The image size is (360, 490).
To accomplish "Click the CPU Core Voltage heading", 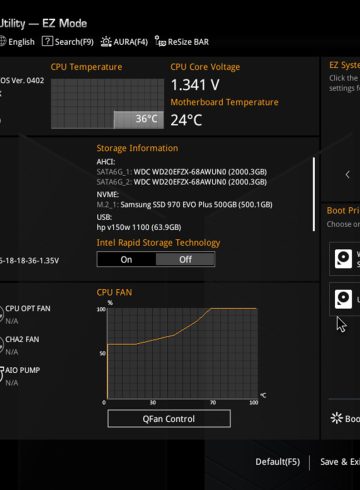I will tap(205, 67).
